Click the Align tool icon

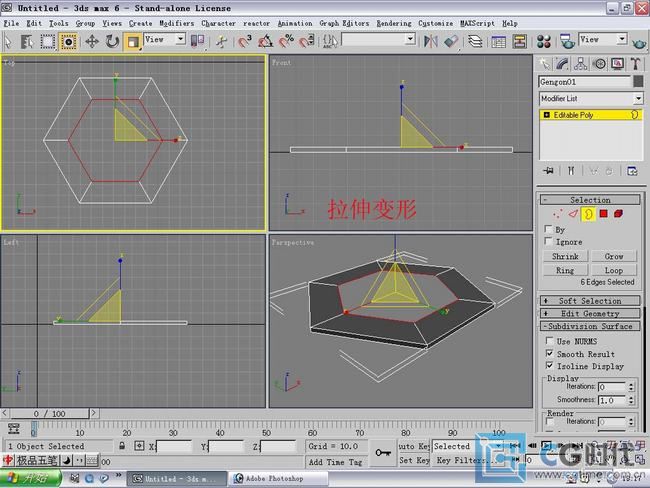(451, 41)
